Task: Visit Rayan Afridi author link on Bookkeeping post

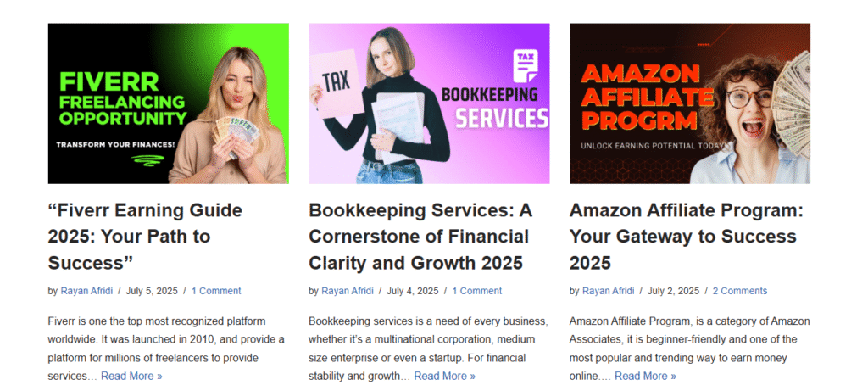Action: [x=347, y=291]
